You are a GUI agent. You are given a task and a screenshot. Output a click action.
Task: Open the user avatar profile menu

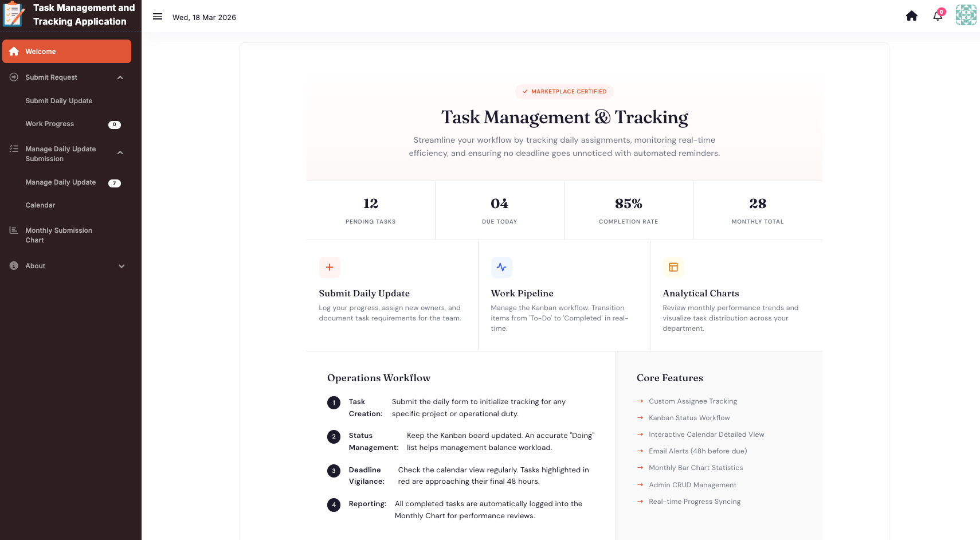pos(966,15)
